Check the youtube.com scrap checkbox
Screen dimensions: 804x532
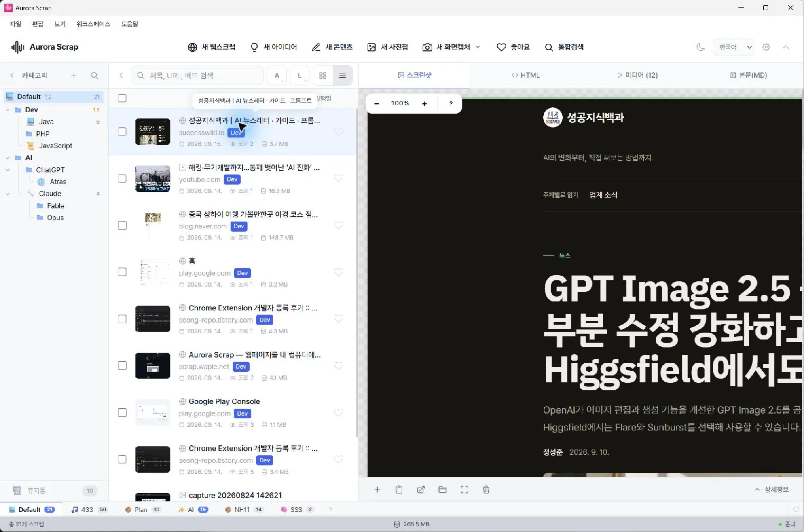pyautogui.click(x=122, y=178)
